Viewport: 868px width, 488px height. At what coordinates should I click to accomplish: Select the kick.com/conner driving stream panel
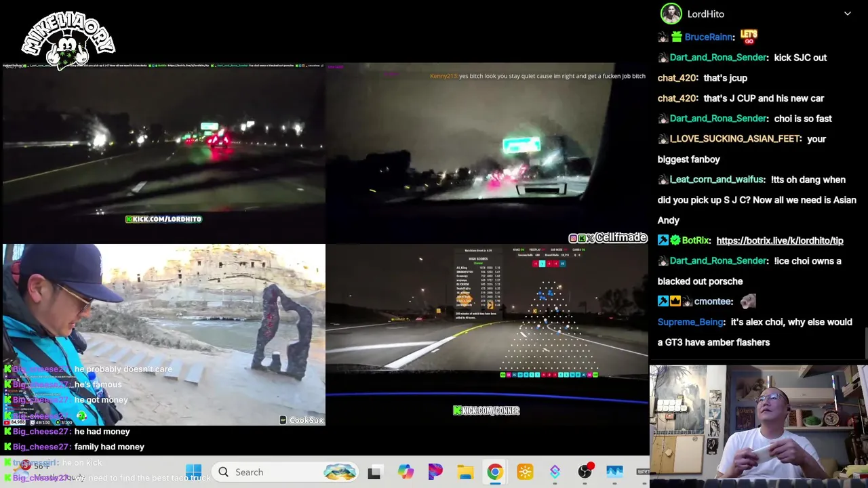pos(487,335)
